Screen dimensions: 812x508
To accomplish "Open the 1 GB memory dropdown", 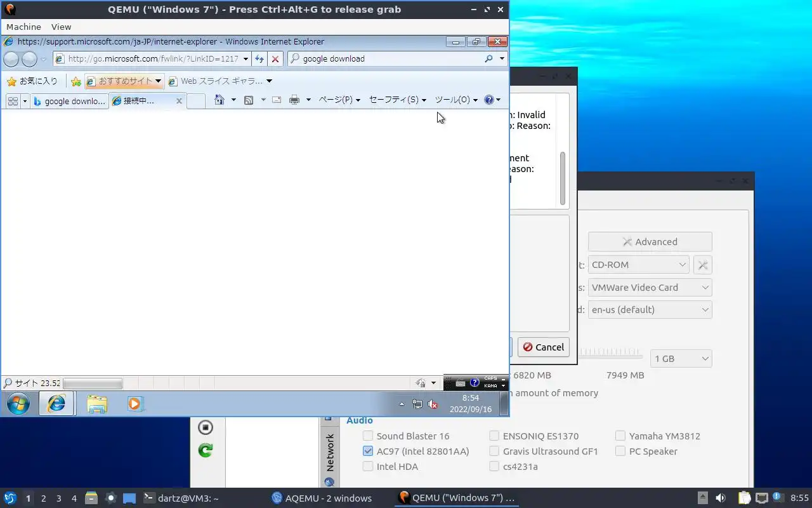I will tap(681, 359).
